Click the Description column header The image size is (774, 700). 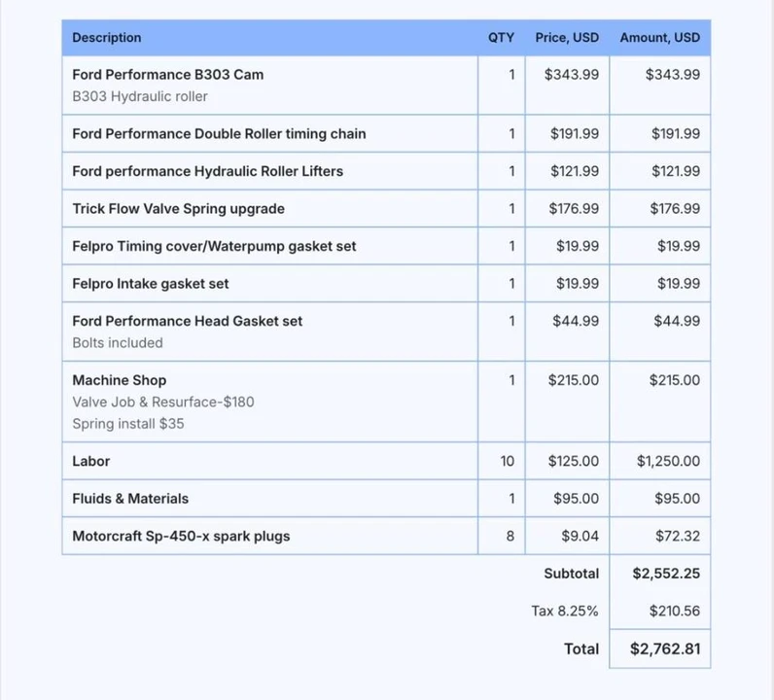(x=107, y=38)
